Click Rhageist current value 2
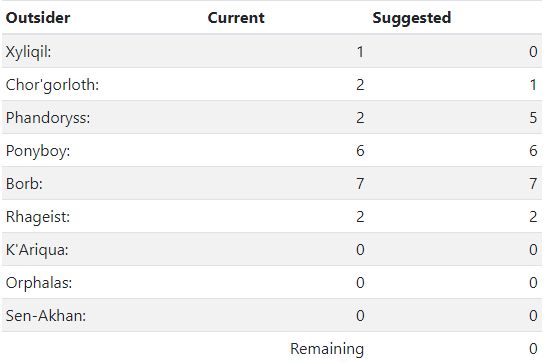The image size is (546, 363). [360, 217]
